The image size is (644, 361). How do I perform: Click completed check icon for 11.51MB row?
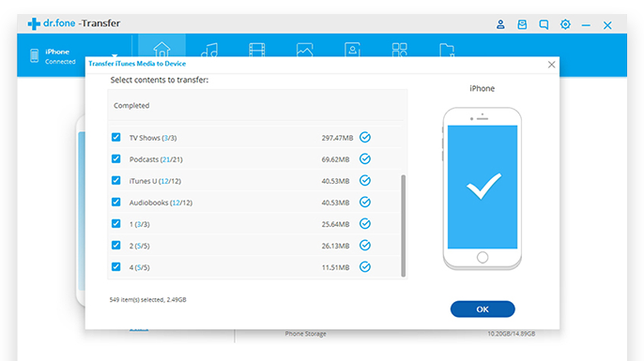[x=365, y=267]
